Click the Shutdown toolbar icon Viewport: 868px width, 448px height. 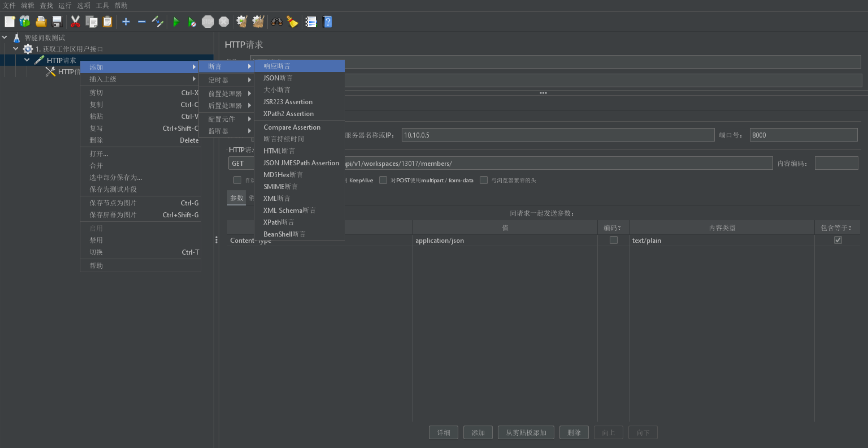pyautogui.click(x=224, y=22)
